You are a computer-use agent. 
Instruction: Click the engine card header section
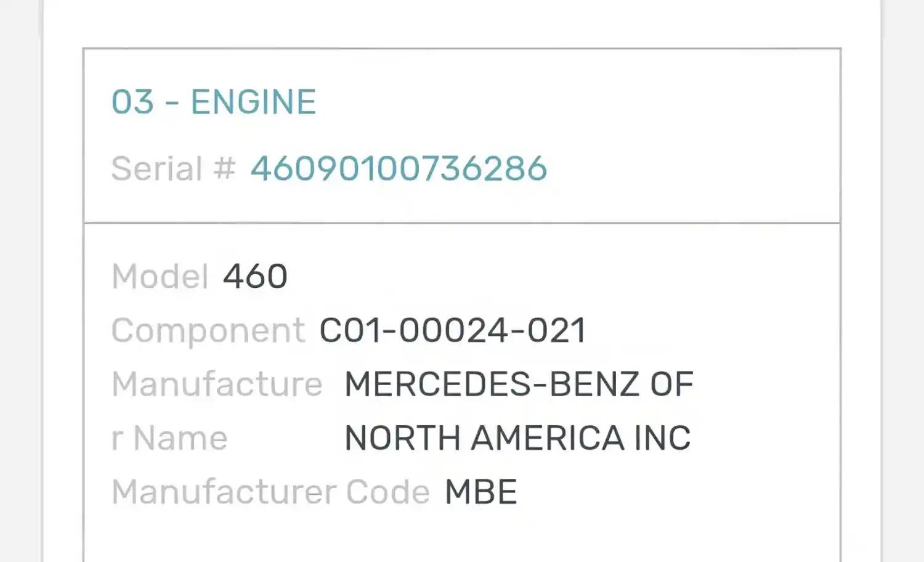coord(462,136)
